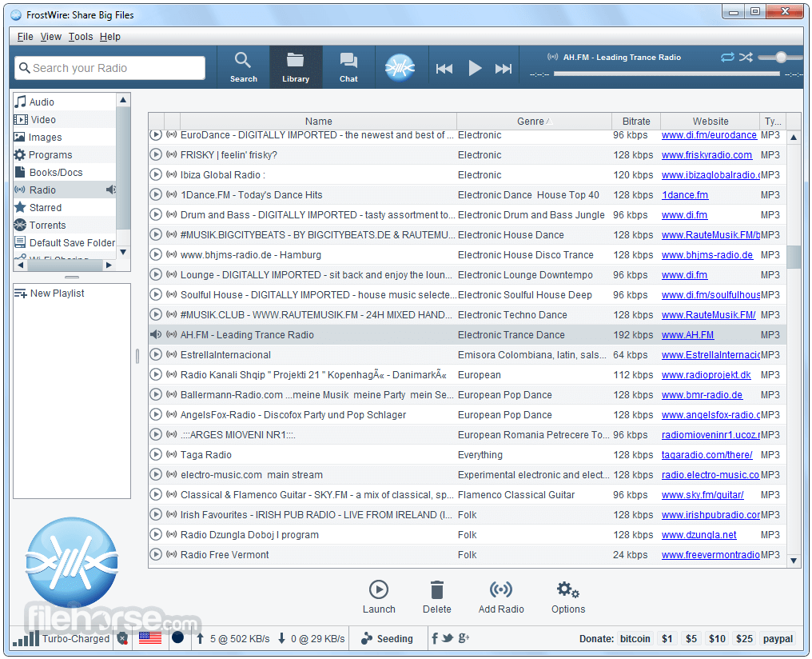This screenshot has width=812, height=659.
Task: Skip to previous track
Action: (444, 69)
